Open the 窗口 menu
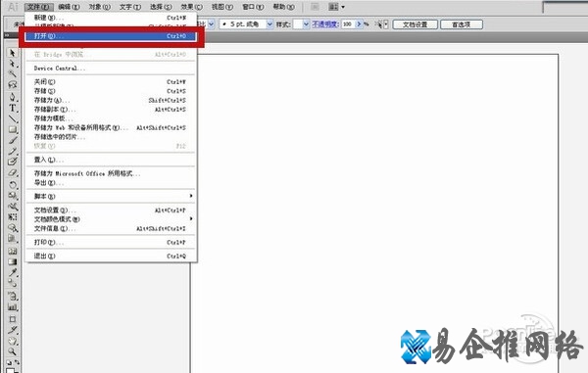Screen dimensions: 588x373 click(x=253, y=7)
